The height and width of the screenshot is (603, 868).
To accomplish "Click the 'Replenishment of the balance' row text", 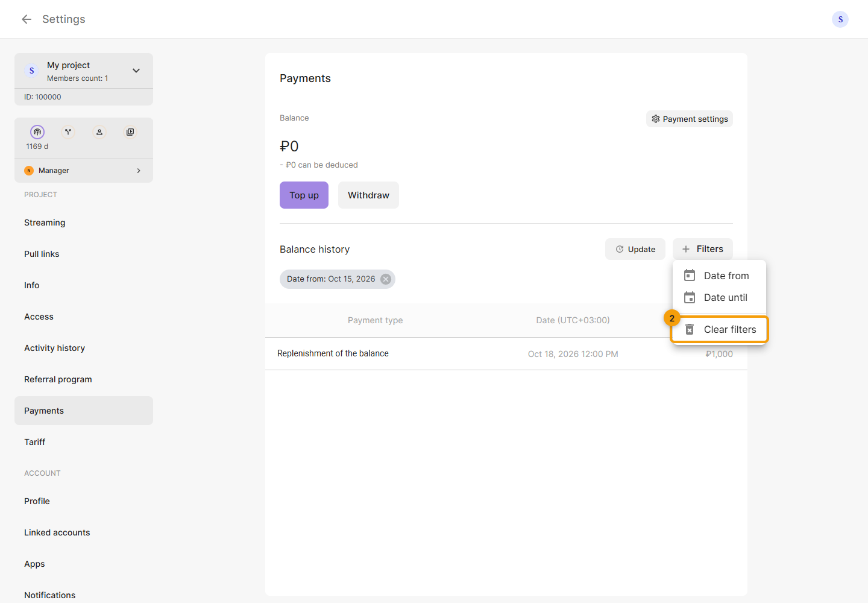I will tap(333, 353).
